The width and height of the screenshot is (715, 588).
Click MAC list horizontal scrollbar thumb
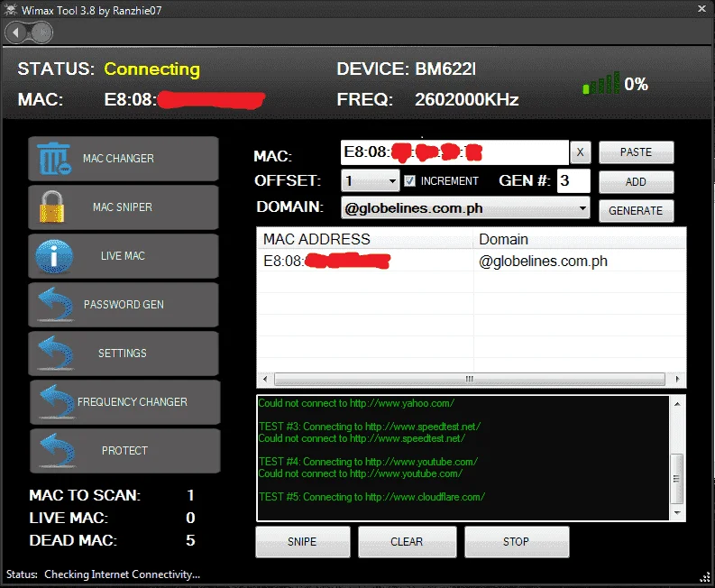click(x=469, y=379)
